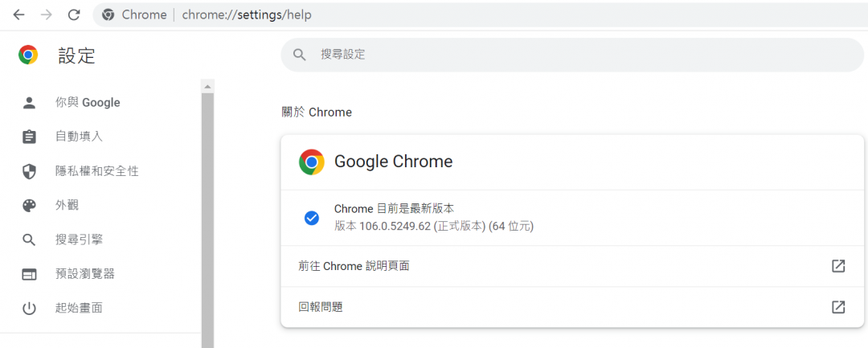Reload the page with refresh icon

[x=74, y=14]
